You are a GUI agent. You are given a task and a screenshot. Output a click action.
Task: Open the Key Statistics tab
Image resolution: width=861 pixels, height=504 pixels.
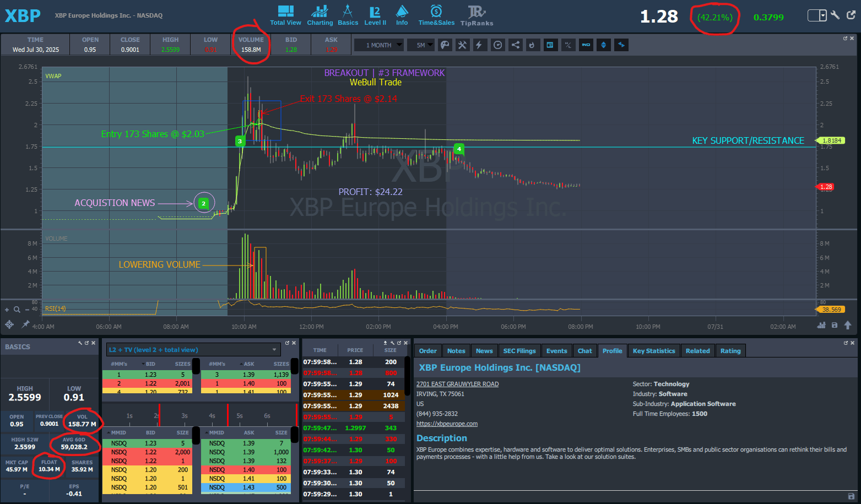click(653, 351)
